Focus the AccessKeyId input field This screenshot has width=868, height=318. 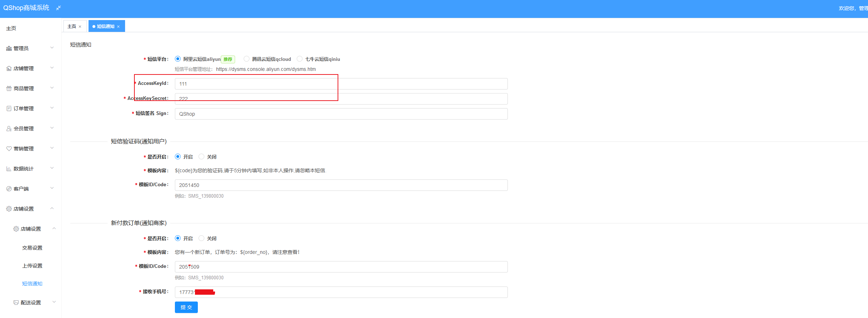(341, 84)
